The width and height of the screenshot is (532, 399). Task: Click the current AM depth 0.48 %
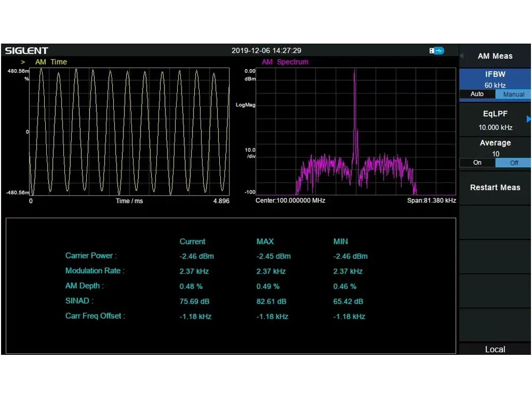point(191,287)
